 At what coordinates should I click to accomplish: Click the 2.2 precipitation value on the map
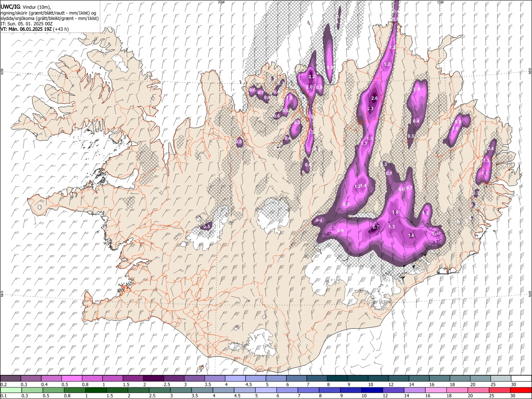click(x=312, y=77)
